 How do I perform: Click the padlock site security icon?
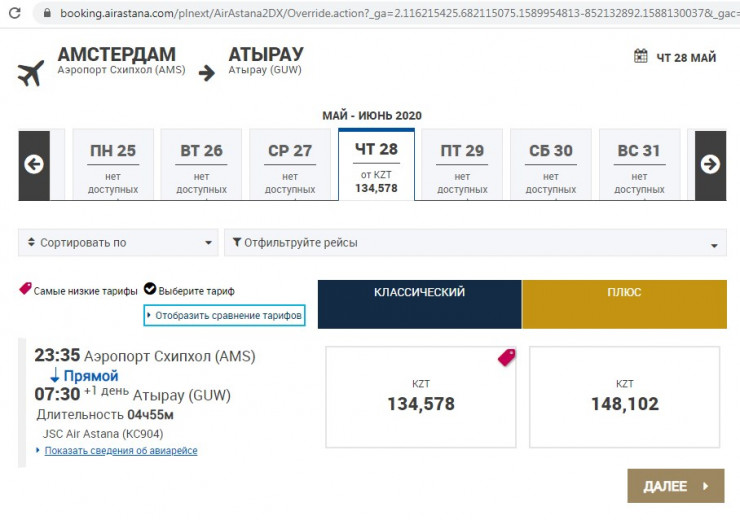click(x=45, y=13)
